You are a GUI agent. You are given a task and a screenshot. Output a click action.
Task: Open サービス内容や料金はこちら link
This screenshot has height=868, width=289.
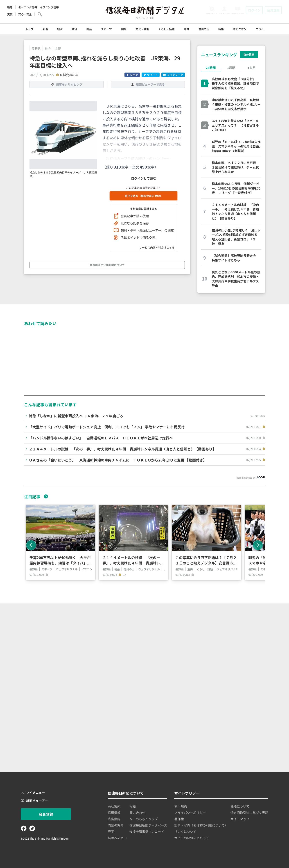point(157,247)
